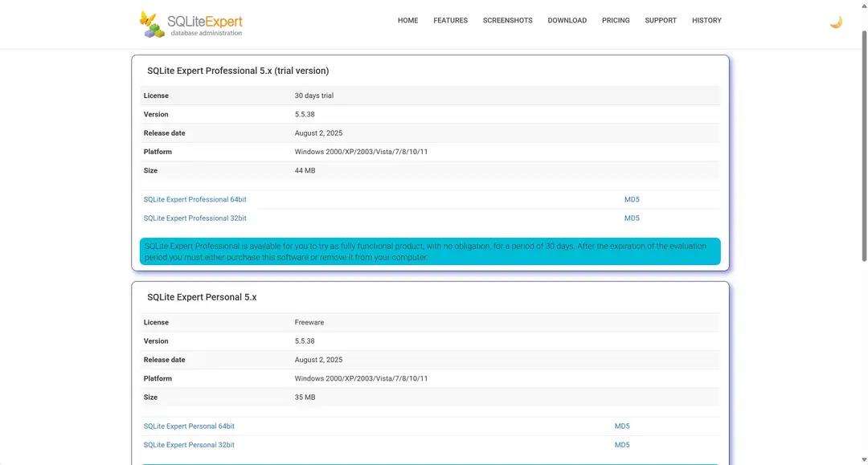Navigate to the Pricing page

[x=616, y=21]
